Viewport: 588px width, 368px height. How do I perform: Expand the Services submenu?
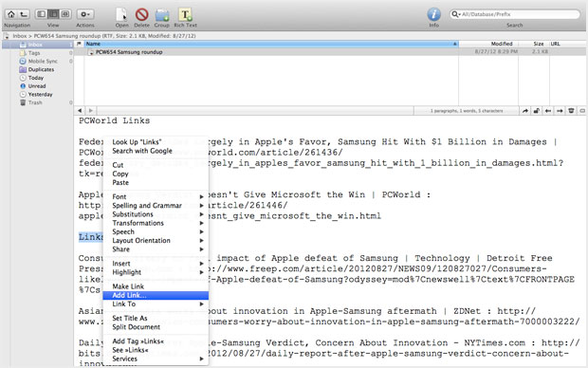[x=156, y=359]
